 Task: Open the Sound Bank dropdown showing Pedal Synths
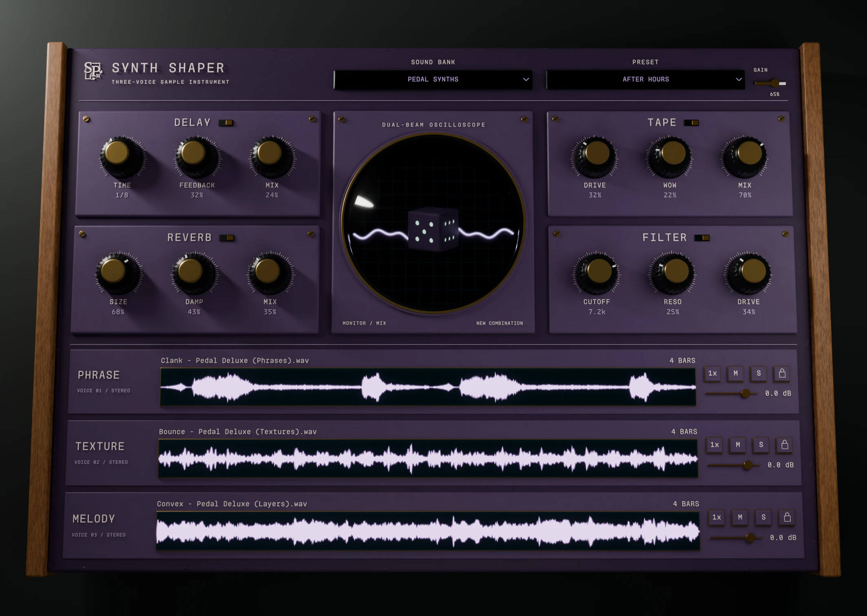coord(433,79)
